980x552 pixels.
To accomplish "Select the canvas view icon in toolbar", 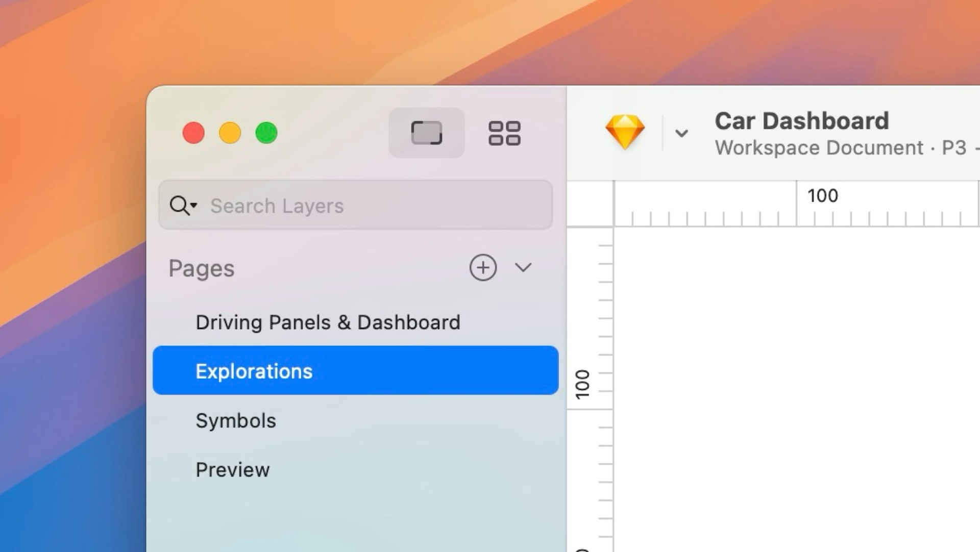I will coord(427,133).
